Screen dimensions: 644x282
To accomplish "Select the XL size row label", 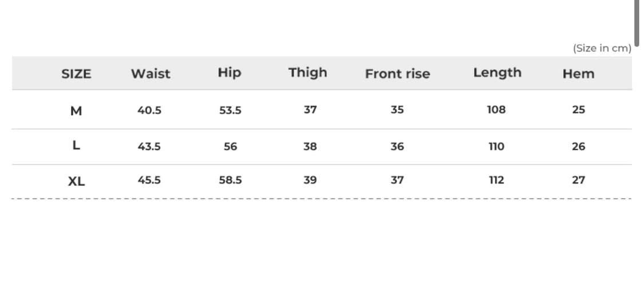I will tap(76, 182).
